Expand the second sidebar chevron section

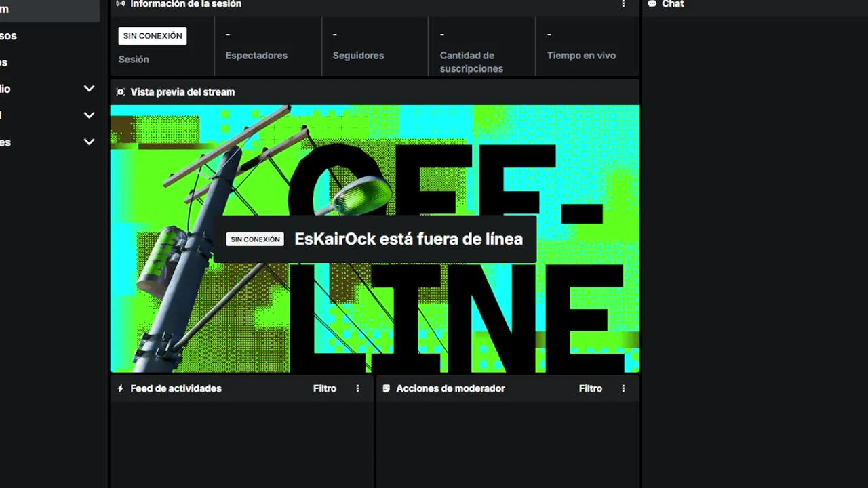pos(89,115)
